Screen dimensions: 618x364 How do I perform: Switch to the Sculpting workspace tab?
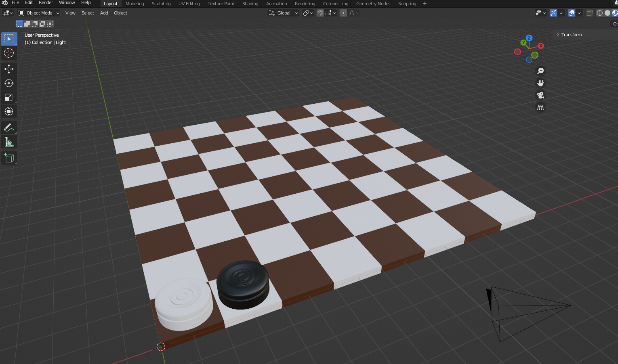click(x=161, y=4)
